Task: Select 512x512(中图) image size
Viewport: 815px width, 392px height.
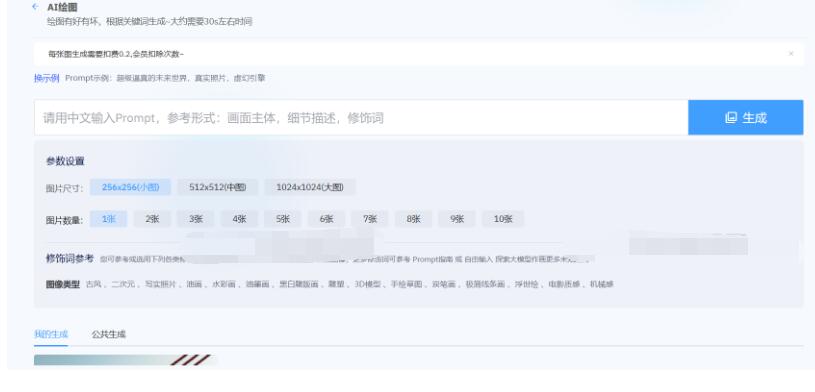Action: point(217,187)
